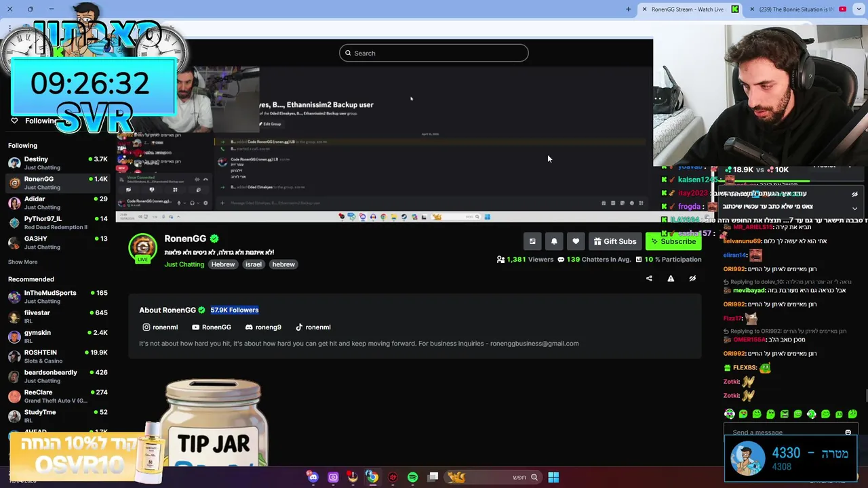Open the red circular app in taskbar
This screenshot has height=488, width=868.
pyautogui.click(x=393, y=477)
